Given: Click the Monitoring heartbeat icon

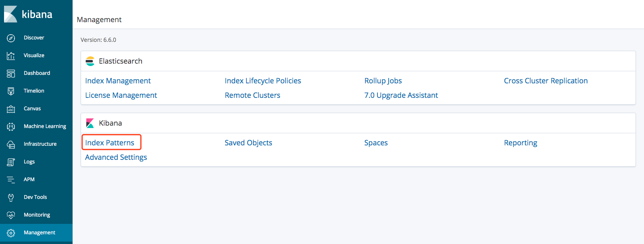Looking at the screenshot, I should 11,215.
